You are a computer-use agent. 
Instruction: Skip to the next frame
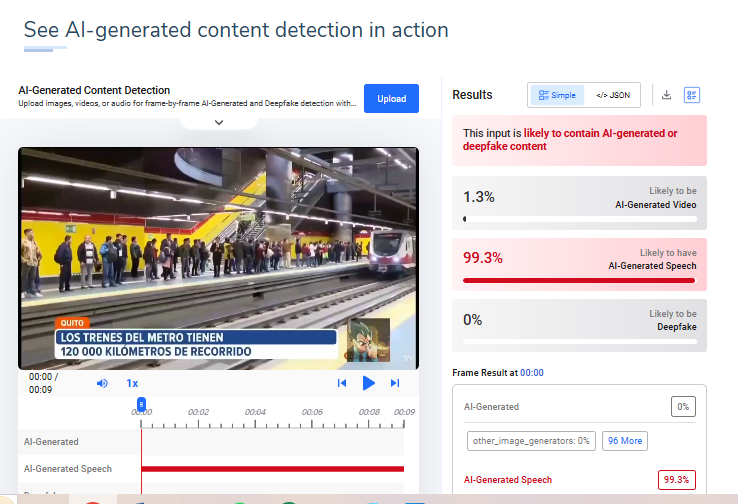pos(395,383)
